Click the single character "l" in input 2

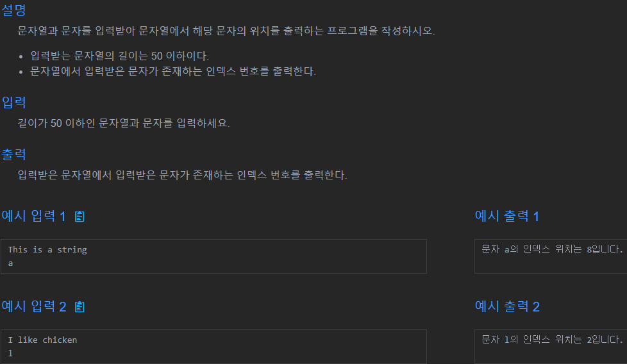[10, 353]
